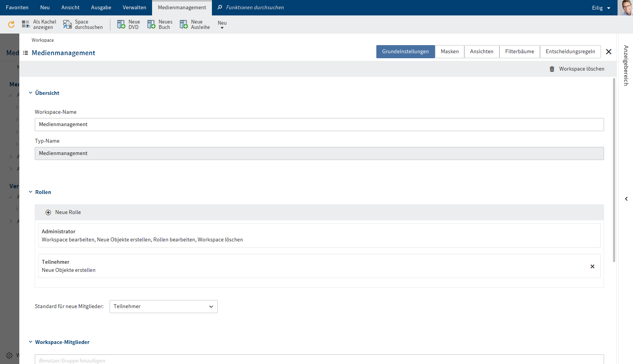Expand the Anzeigebereich side panel arrow

click(626, 199)
